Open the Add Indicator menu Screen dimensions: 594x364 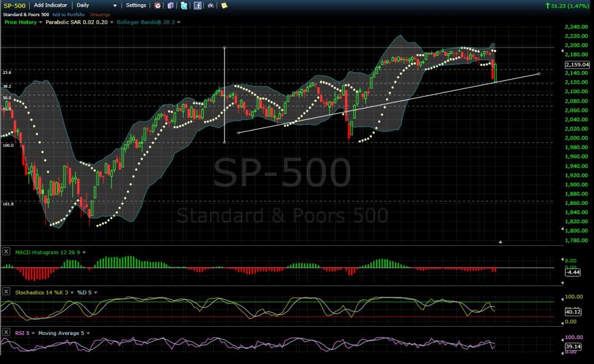point(50,5)
